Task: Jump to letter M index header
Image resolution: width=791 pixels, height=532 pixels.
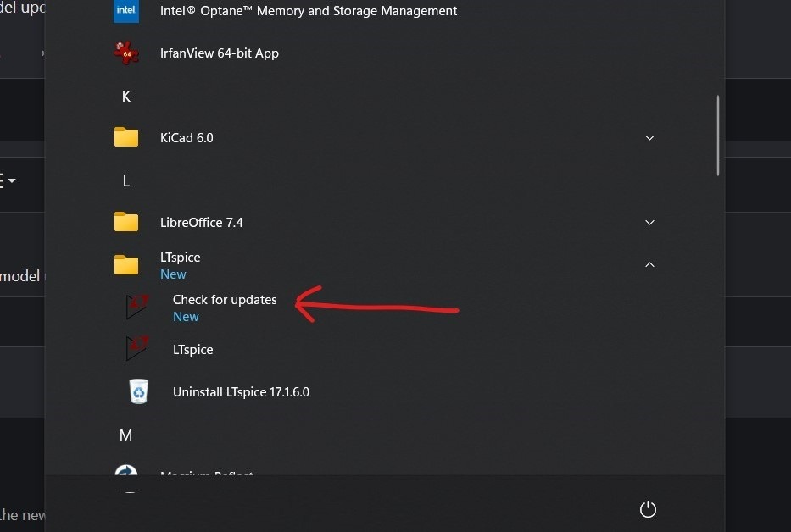Action: click(126, 435)
